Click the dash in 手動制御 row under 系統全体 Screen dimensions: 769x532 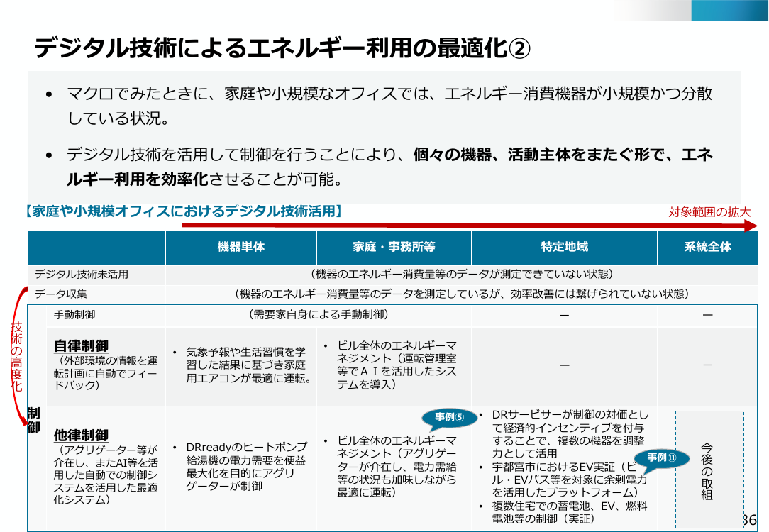(x=707, y=315)
